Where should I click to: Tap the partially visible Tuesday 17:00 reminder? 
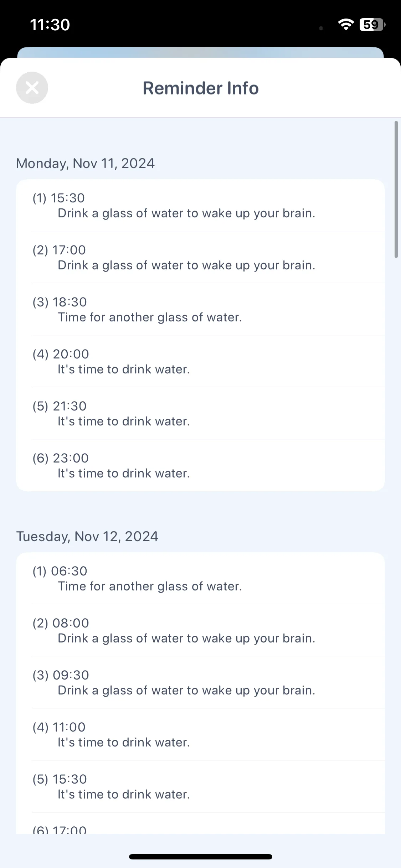[200, 823]
